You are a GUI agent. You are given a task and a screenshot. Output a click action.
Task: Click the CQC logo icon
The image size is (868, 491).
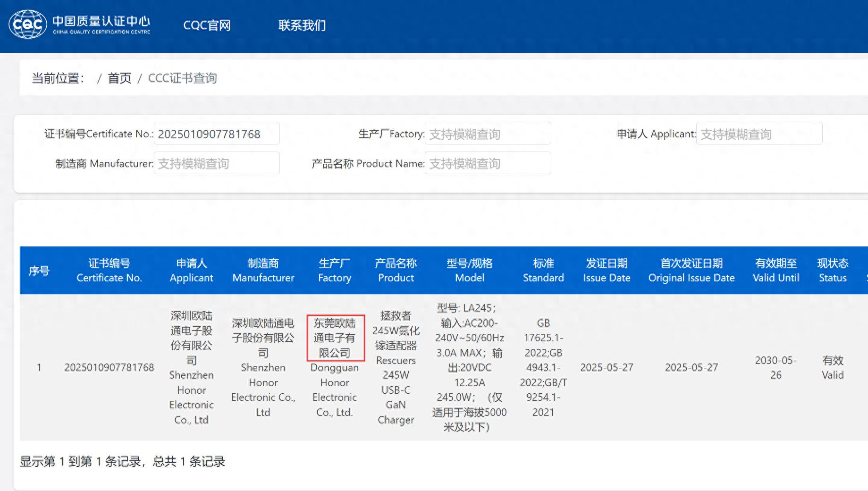click(x=28, y=25)
